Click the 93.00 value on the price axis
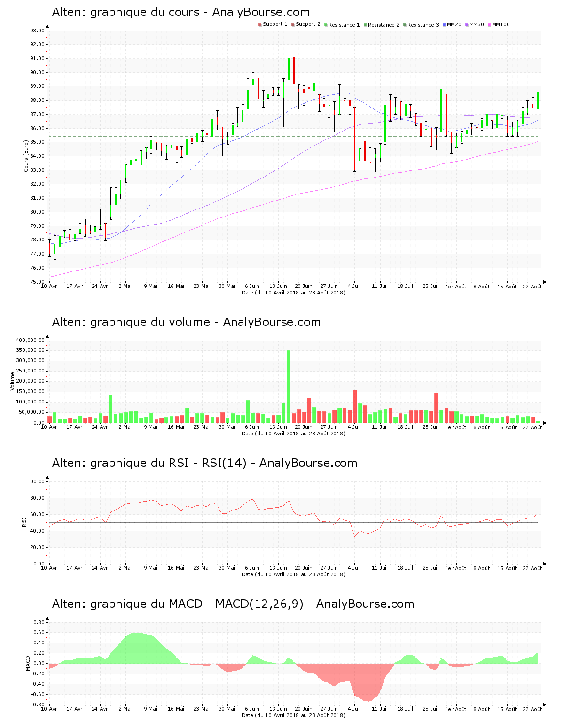The width and height of the screenshot is (564, 728). [x=37, y=31]
